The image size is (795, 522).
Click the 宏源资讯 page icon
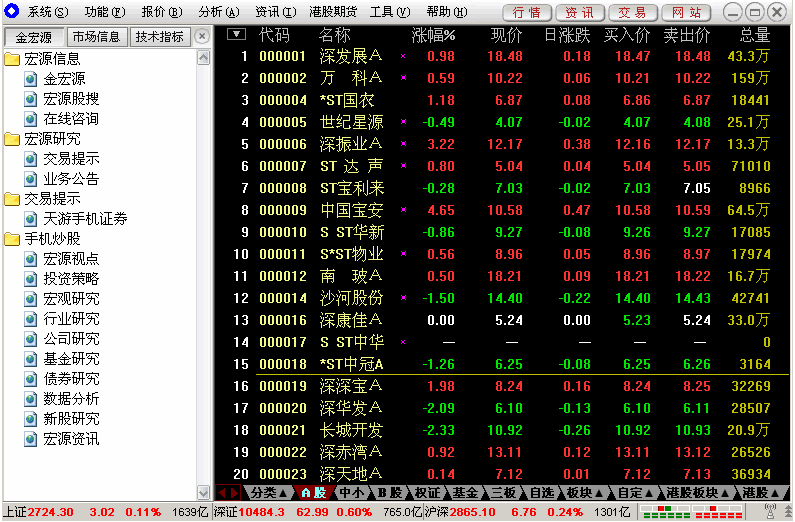coord(31,439)
